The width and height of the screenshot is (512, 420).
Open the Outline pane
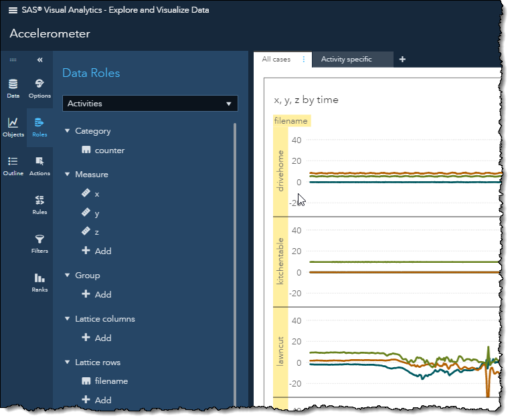(x=13, y=166)
